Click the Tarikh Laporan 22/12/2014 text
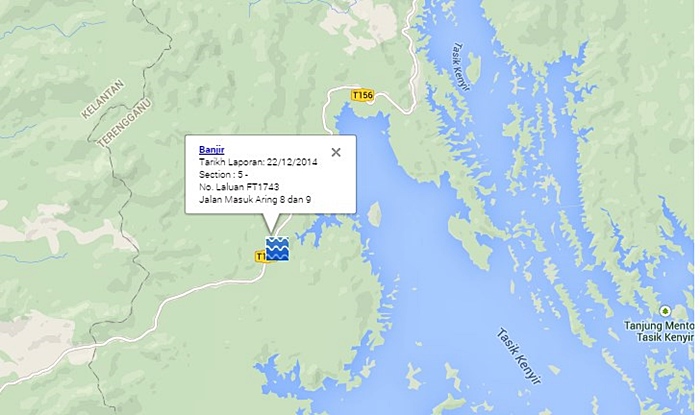This screenshot has height=415, width=700. click(x=258, y=162)
